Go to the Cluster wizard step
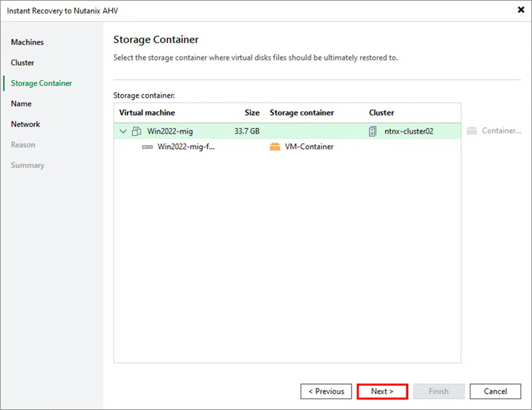The height and width of the screenshot is (410, 532). (23, 63)
